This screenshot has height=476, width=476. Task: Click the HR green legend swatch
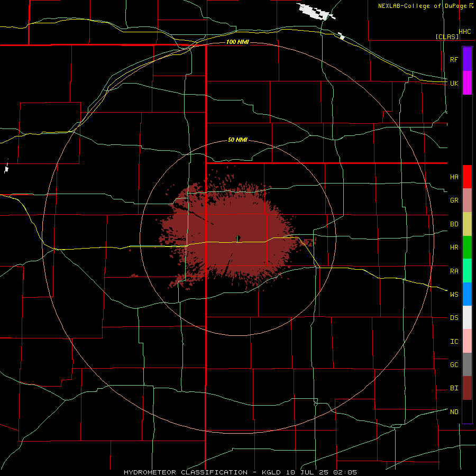pyautogui.click(x=467, y=248)
